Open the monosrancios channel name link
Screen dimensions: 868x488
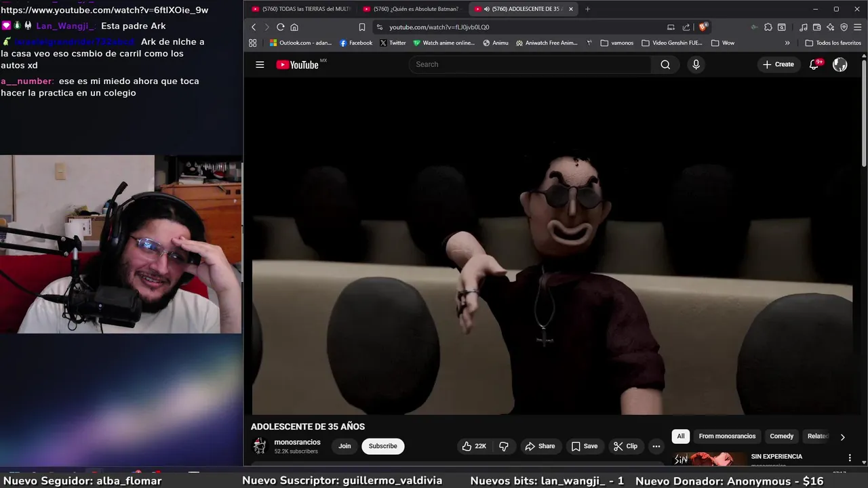point(297,442)
